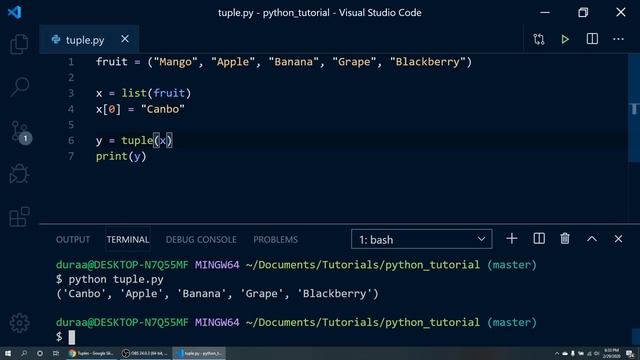
Task: Click the VS Code logo icon
Action: 14,12
